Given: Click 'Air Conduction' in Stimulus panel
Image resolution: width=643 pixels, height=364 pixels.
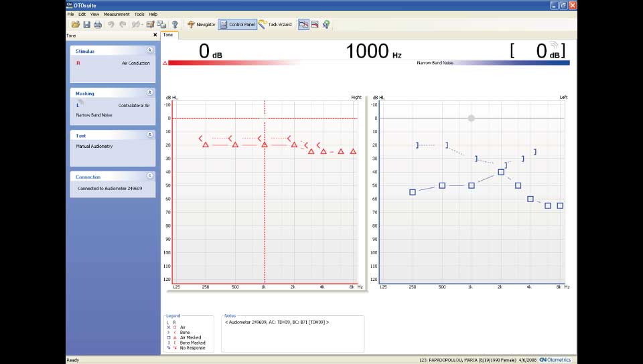Looking at the screenshot, I should tap(136, 63).
